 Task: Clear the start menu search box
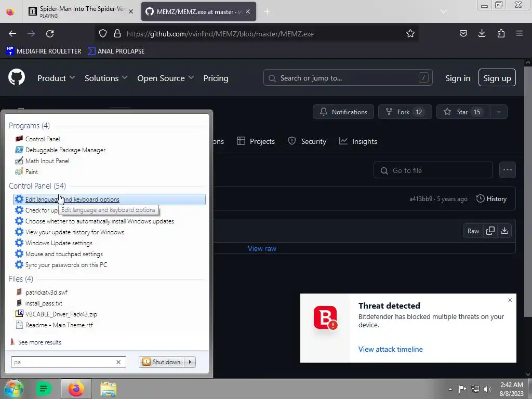click(x=118, y=362)
